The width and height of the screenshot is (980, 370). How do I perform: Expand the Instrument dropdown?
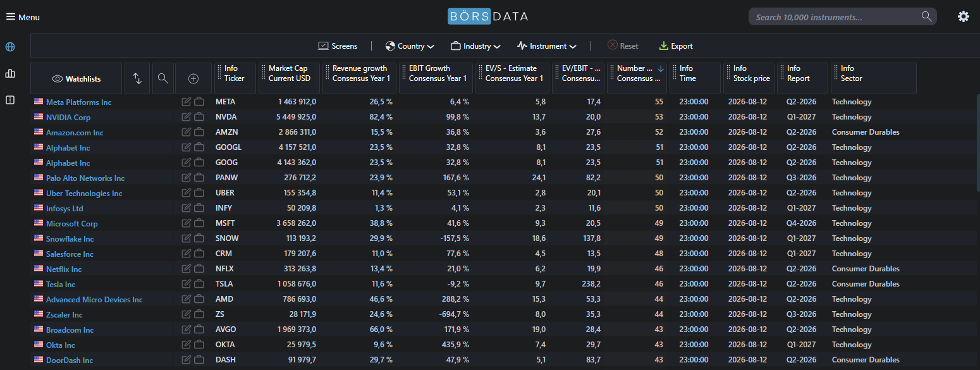click(547, 46)
